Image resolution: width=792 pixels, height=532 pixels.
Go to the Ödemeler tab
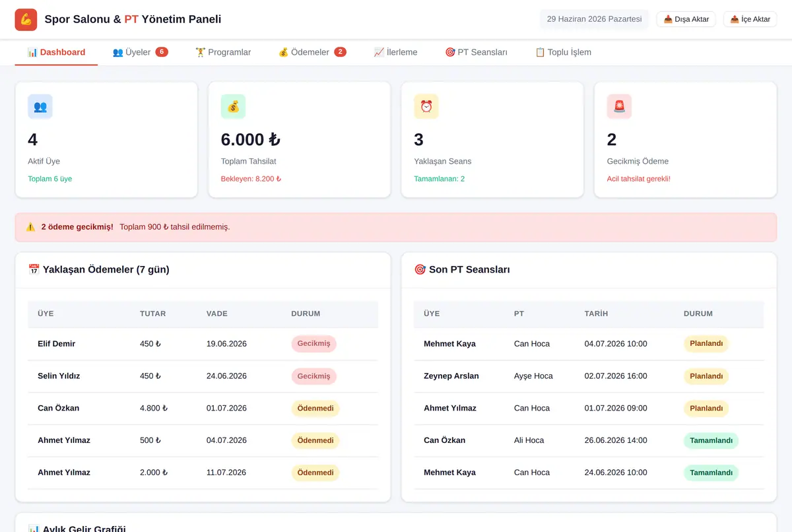tap(312, 52)
